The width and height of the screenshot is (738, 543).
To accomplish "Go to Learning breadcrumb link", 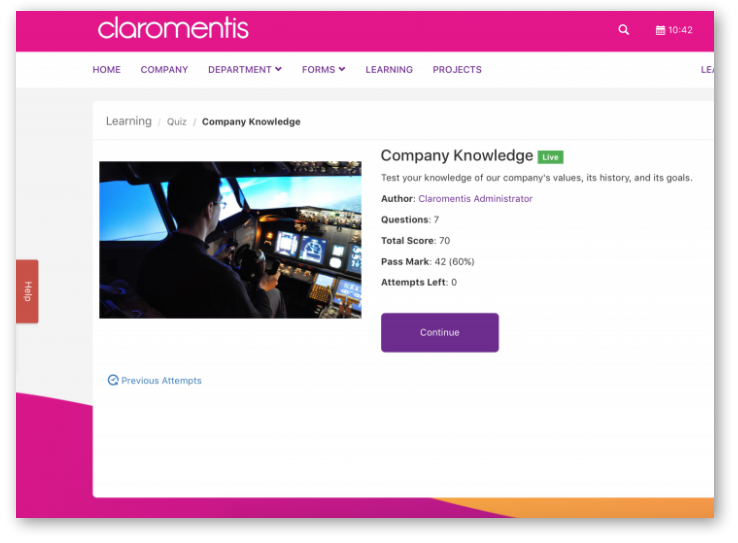I will tap(128, 121).
